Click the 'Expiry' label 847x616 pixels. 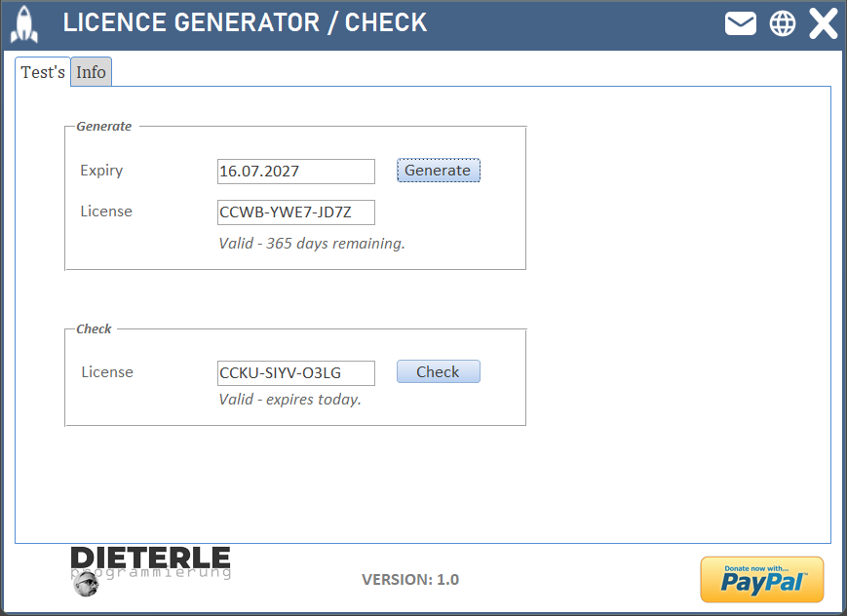click(x=101, y=171)
